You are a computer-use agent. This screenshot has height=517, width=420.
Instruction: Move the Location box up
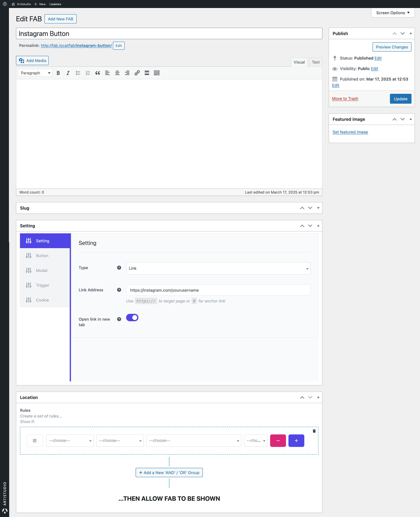302,397
